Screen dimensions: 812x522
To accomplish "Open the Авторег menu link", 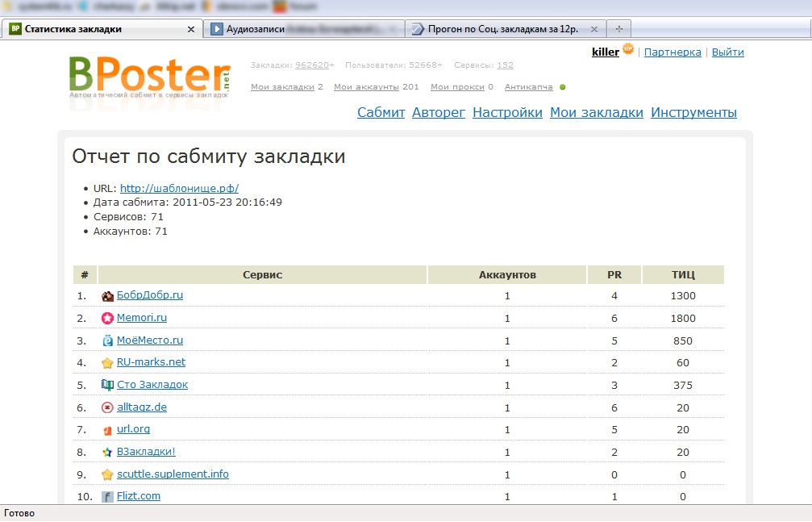I will pos(439,112).
